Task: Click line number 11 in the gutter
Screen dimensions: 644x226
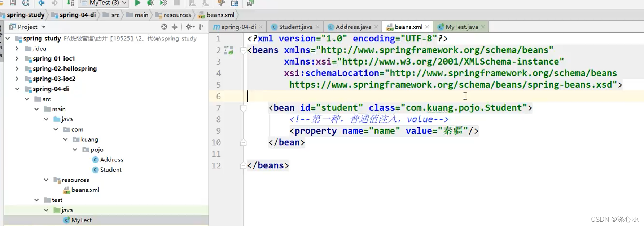Action: 216,154
